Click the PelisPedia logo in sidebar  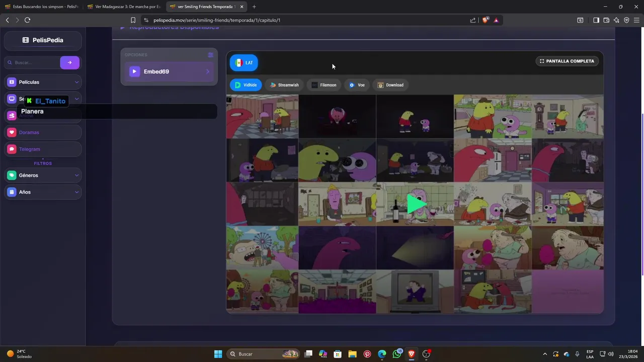[43, 40]
